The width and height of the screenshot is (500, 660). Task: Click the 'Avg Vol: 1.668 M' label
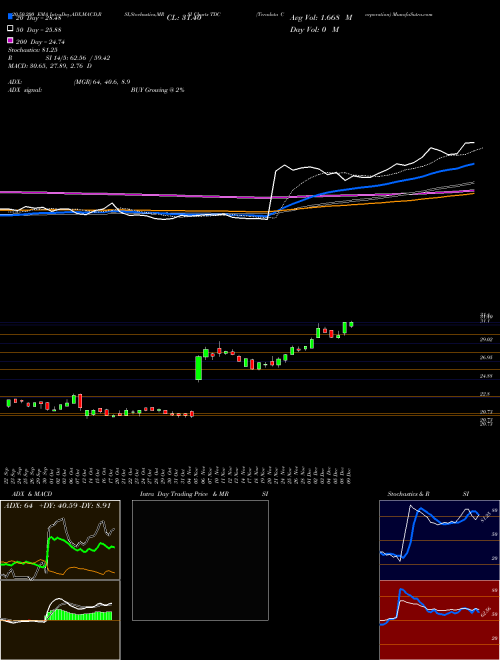click(321, 18)
